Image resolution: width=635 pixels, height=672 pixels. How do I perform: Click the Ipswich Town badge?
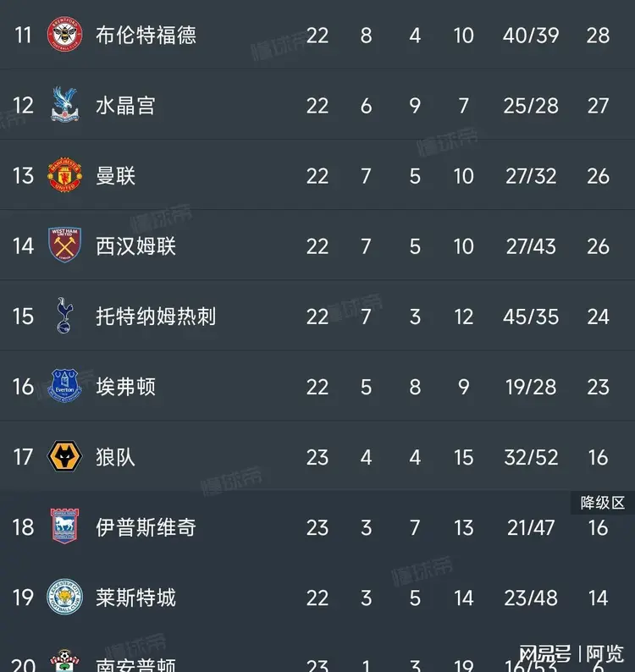click(x=64, y=527)
